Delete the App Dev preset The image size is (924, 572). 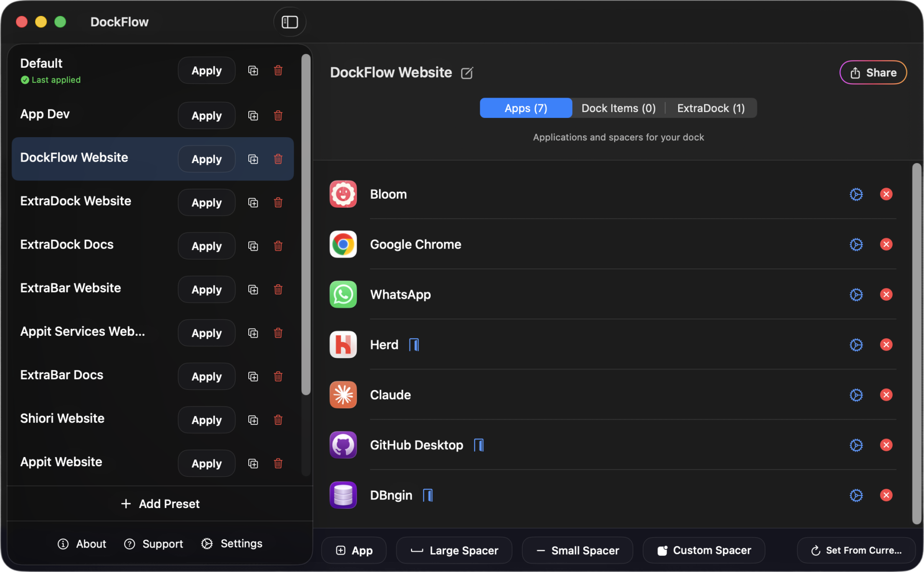[278, 115]
